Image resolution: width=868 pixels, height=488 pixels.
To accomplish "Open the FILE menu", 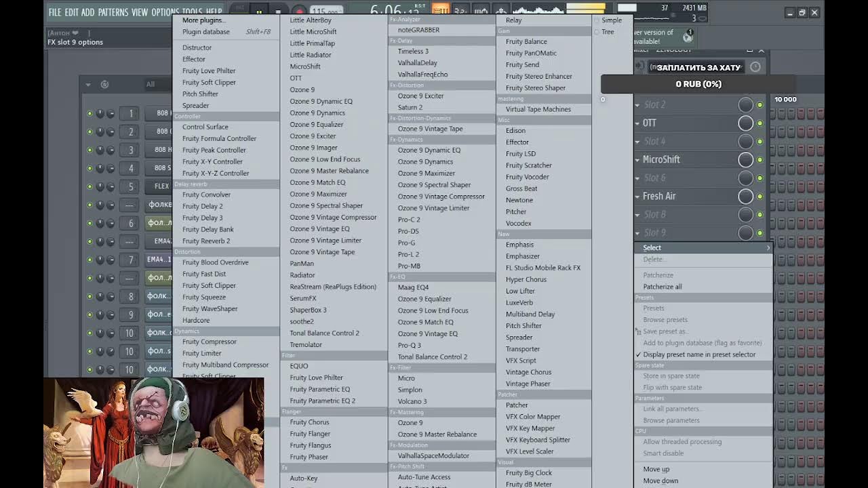I will (x=55, y=12).
